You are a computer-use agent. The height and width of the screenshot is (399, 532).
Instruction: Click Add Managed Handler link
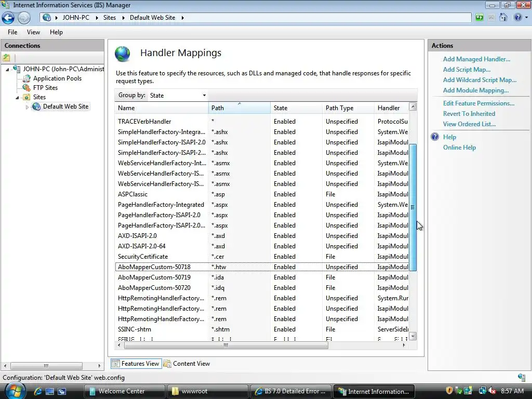click(476, 59)
